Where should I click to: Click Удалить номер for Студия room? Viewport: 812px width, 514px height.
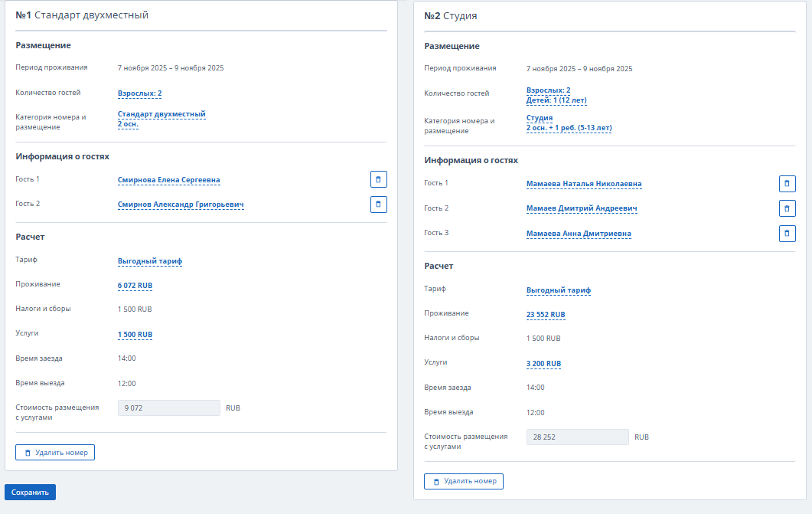(464, 482)
